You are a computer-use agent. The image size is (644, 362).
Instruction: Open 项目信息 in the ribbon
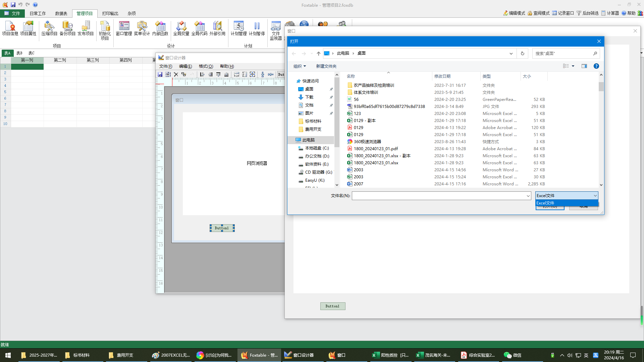click(10, 28)
